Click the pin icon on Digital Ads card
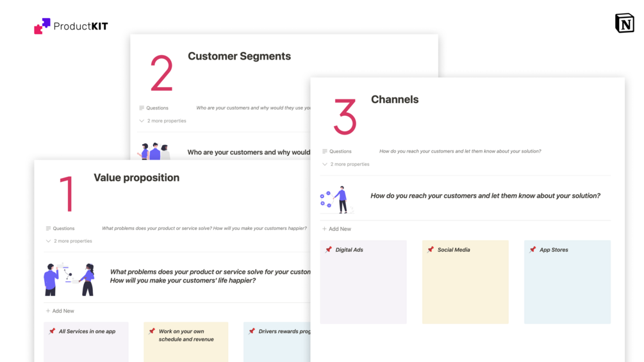Viewport: 644px width, 362px height. (x=329, y=250)
